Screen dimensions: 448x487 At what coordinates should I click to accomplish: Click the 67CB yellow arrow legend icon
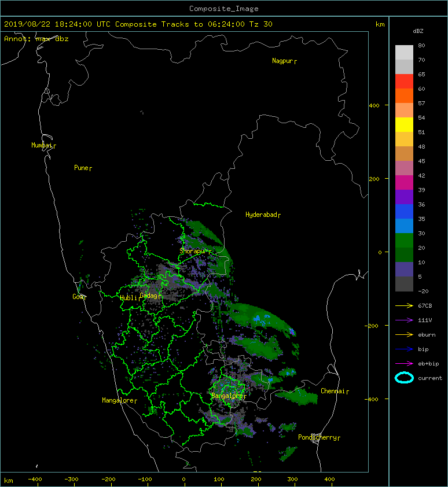coord(404,305)
